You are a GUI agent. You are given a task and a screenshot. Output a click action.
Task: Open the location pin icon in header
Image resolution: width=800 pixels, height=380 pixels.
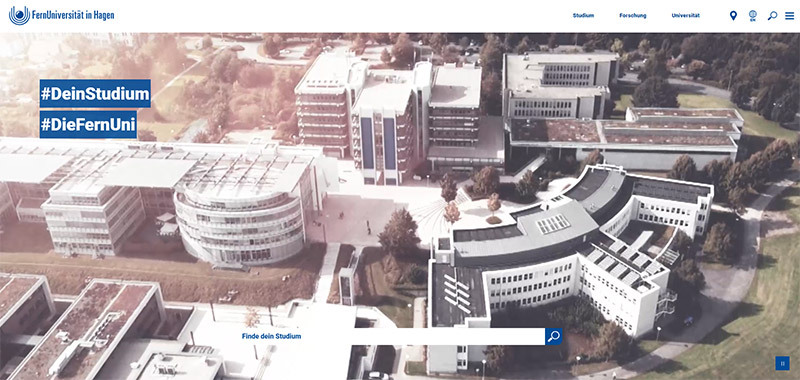click(733, 15)
